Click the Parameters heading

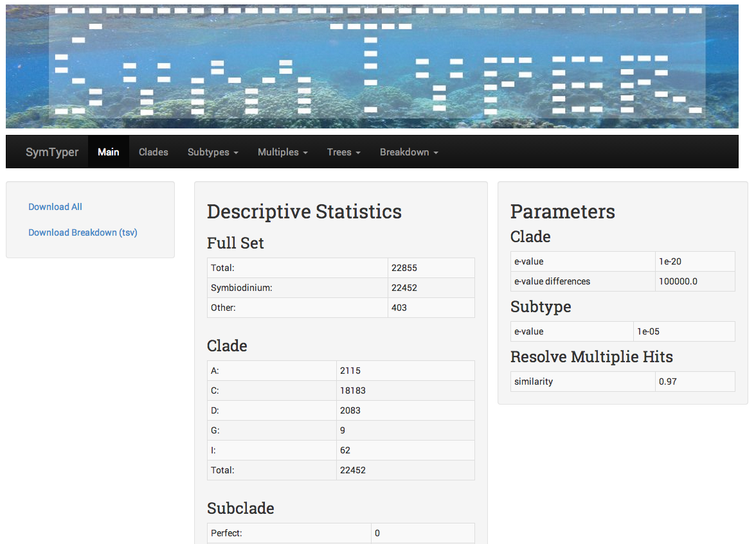[562, 211]
